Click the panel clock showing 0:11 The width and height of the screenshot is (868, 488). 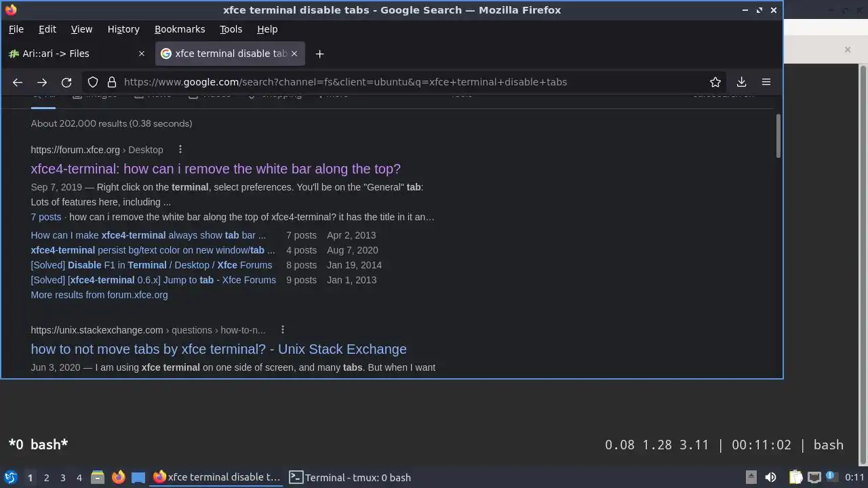point(854,477)
